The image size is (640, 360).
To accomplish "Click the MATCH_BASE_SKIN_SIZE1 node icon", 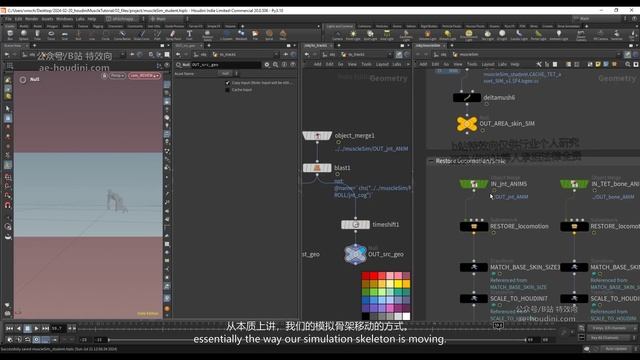I will click(x=474, y=267).
